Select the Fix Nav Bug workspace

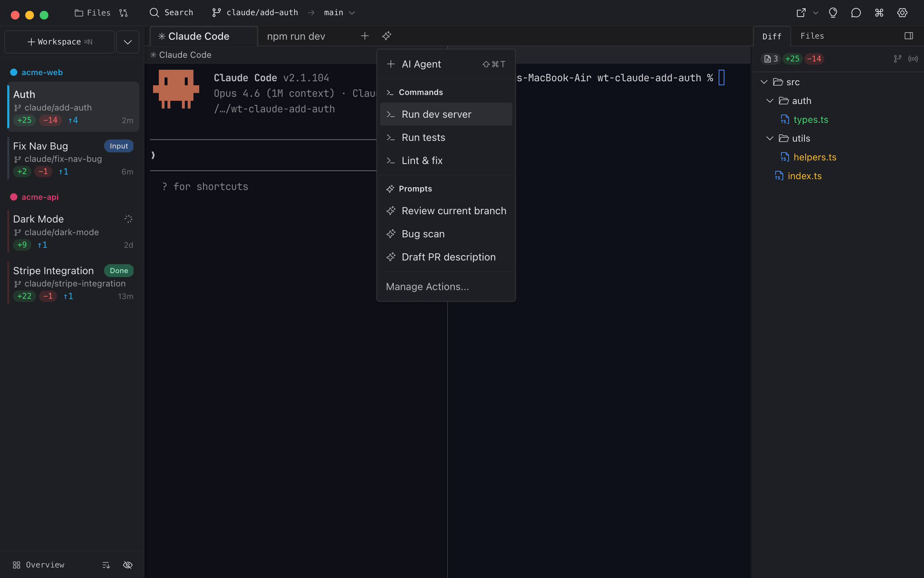point(73,158)
